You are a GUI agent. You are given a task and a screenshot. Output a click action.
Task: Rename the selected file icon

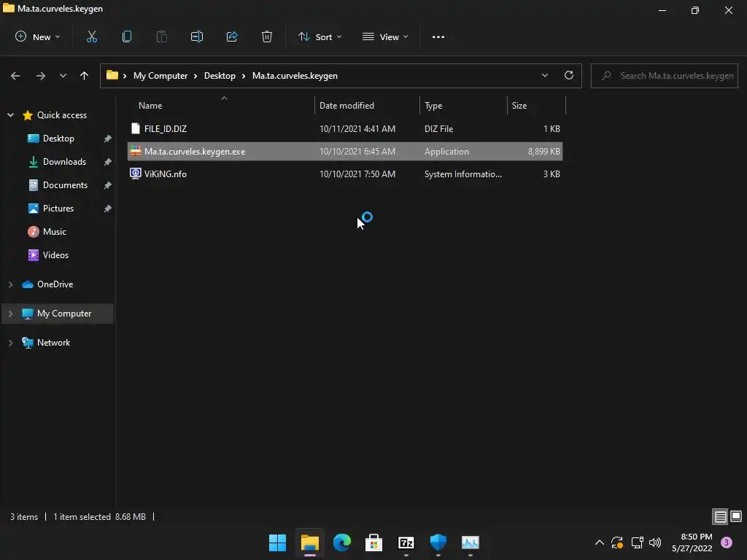pos(197,36)
